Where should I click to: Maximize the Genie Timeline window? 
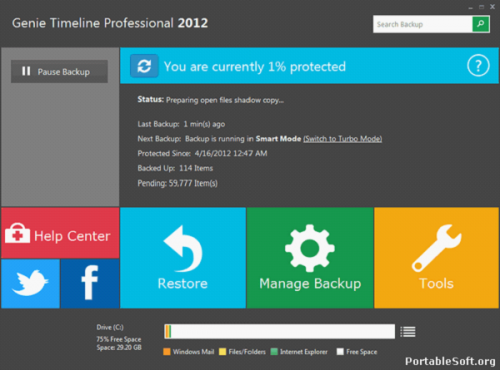coord(481,7)
